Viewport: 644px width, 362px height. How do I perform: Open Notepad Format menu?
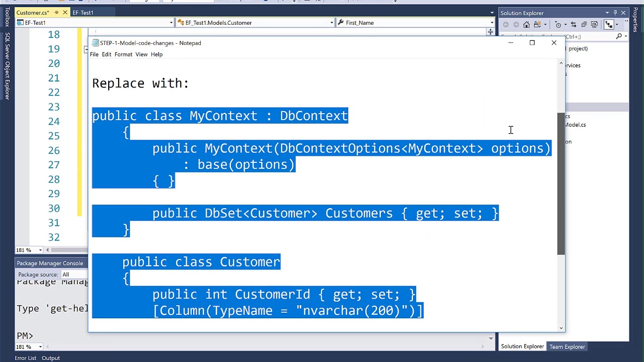(x=123, y=54)
